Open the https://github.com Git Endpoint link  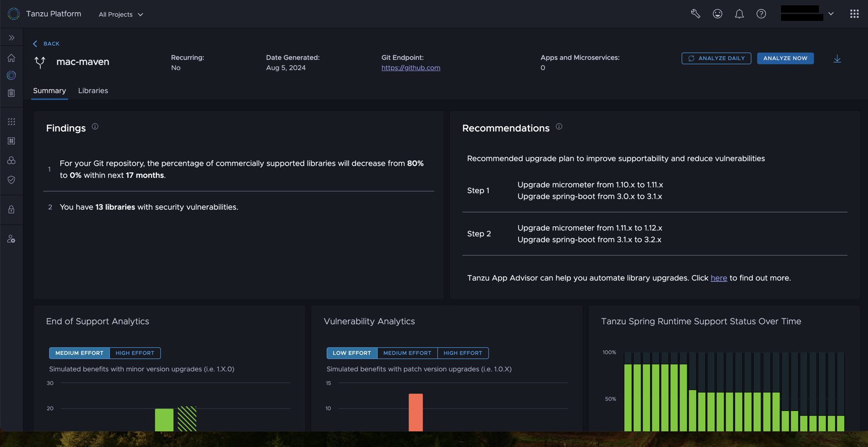(x=410, y=68)
